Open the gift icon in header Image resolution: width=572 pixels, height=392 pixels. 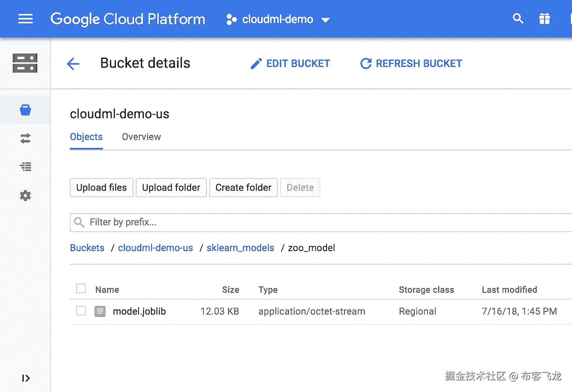pos(544,19)
